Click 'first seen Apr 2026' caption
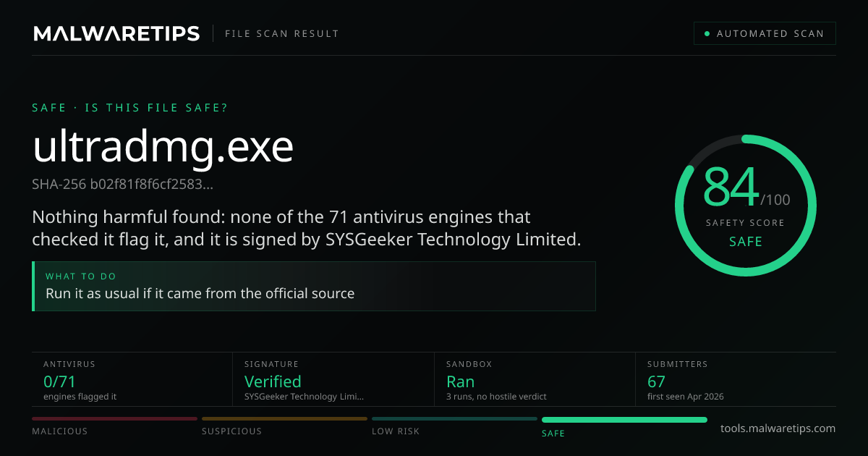Viewport: 868px width, 456px height. click(x=686, y=397)
